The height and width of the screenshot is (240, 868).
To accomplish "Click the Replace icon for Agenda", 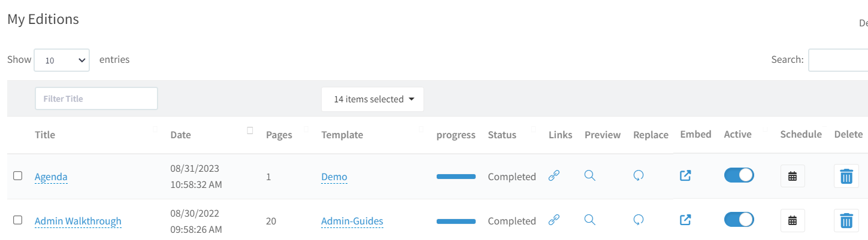I will pyautogui.click(x=639, y=176).
